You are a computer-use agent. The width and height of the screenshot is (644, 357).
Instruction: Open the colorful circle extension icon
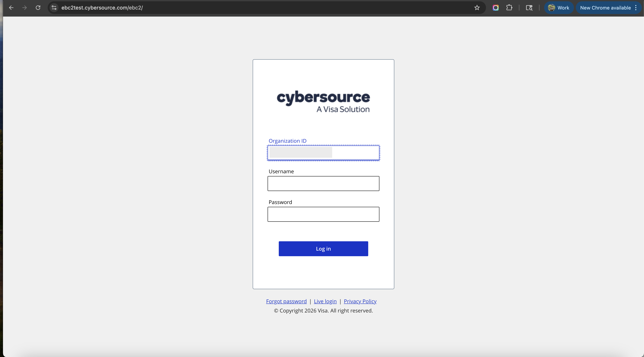point(496,8)
